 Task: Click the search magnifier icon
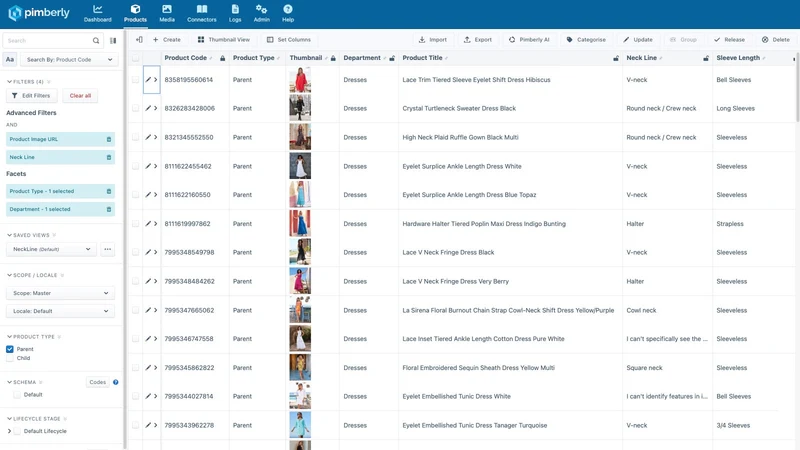(x=96, y=41)
